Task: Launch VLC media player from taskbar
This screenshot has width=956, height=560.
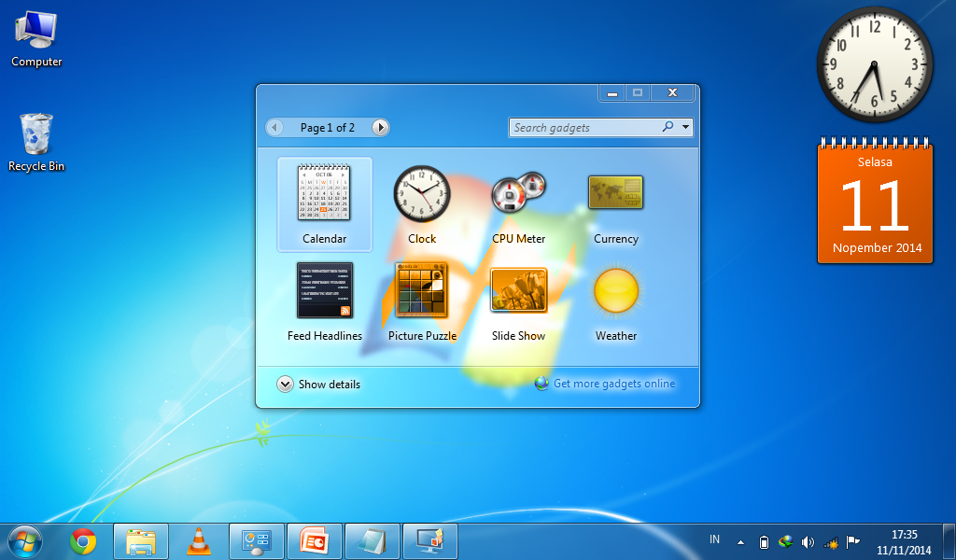Action: [198, 541]
